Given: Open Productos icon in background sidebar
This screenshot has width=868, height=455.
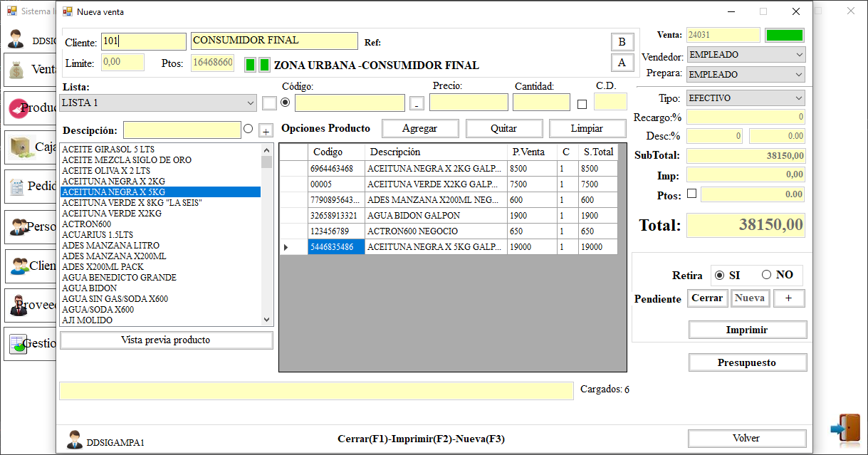Looking at the screenshot, I should point(19,108).
